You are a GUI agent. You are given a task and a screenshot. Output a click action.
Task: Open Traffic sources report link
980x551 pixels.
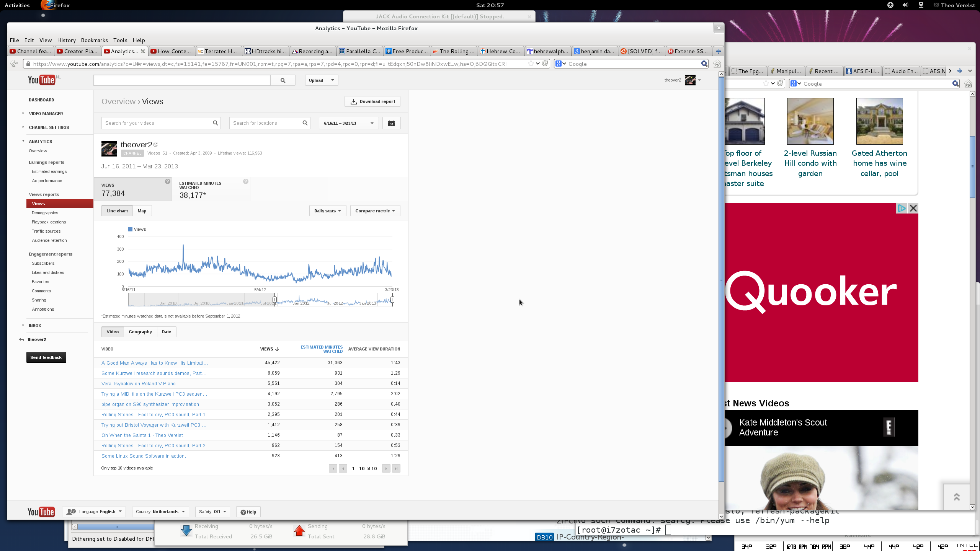tap(46, 231)
